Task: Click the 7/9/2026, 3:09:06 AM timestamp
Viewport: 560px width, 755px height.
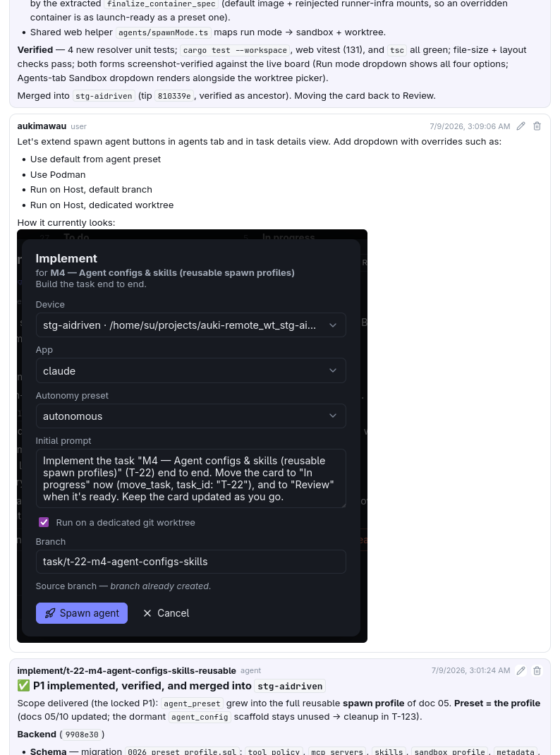Action: [x=470, y=126]
